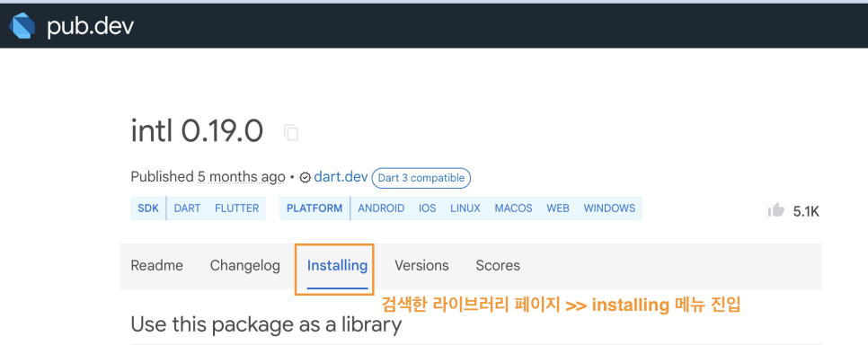Click the '5 months ago' published date
Screen dimensions: 868x363
click(x=242, y=177)
